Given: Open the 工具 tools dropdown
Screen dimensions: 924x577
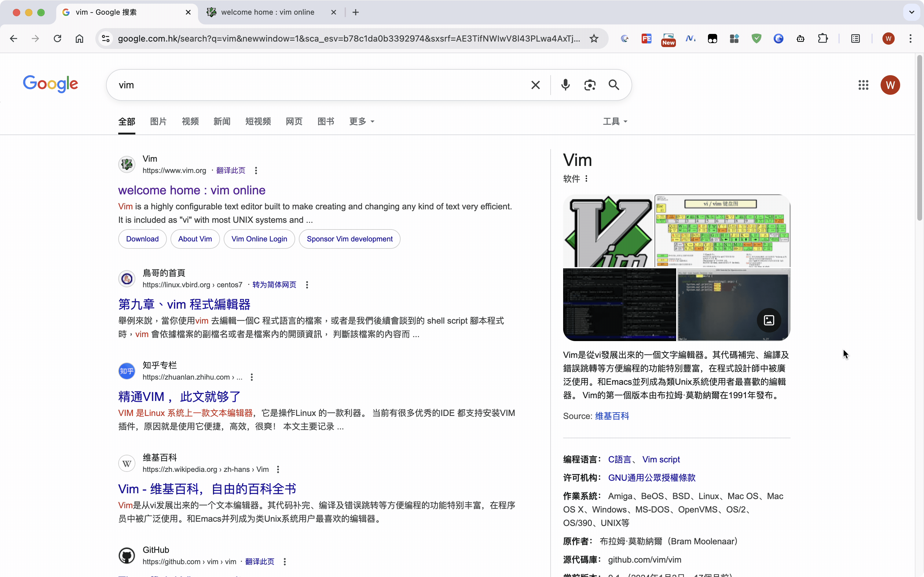Looking at the screenshot, I should [615, 121].
